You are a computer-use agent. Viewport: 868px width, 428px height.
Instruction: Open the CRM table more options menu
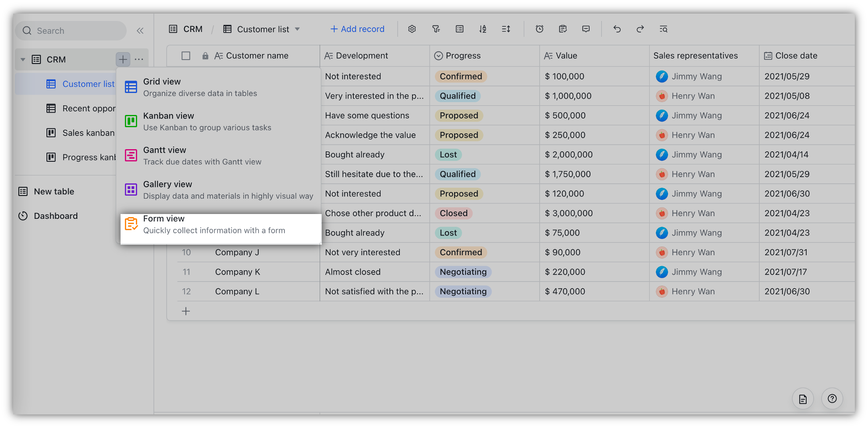click(139, 59)
